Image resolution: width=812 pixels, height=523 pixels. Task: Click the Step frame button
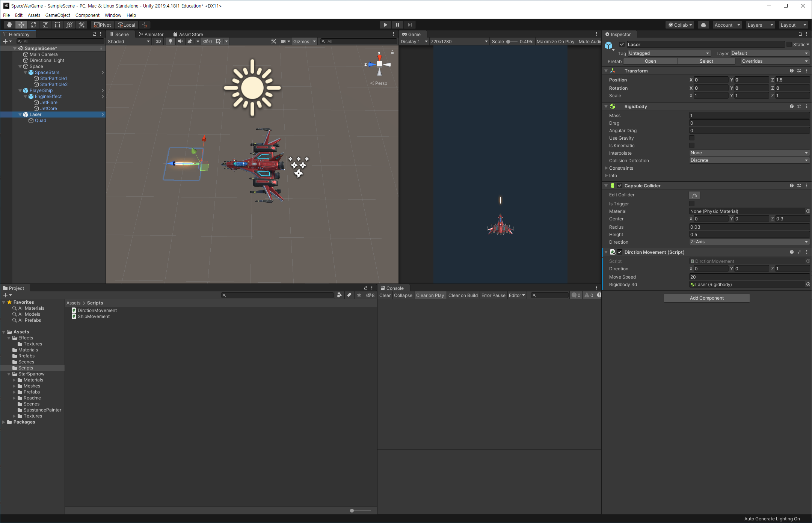[x=409, y=25]
